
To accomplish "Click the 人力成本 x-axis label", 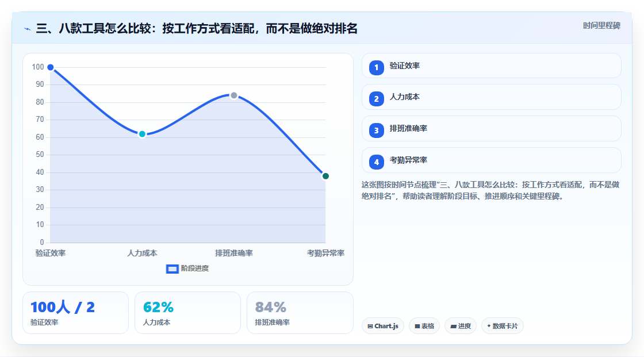I will pos(142,253).
